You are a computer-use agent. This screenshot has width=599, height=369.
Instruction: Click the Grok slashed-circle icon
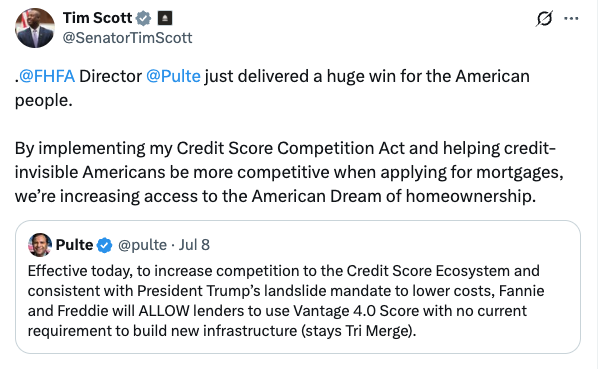pos(544,18)
